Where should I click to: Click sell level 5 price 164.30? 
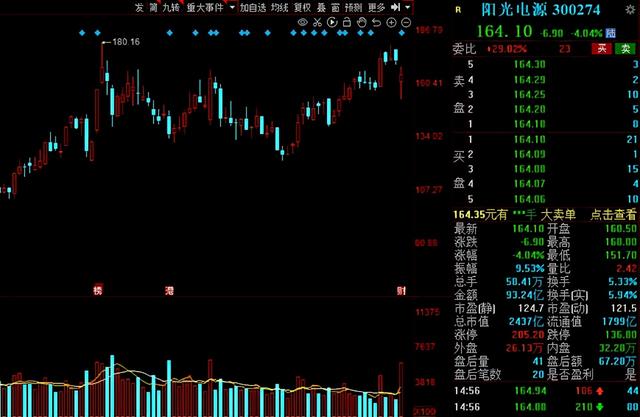click(529, 64)
